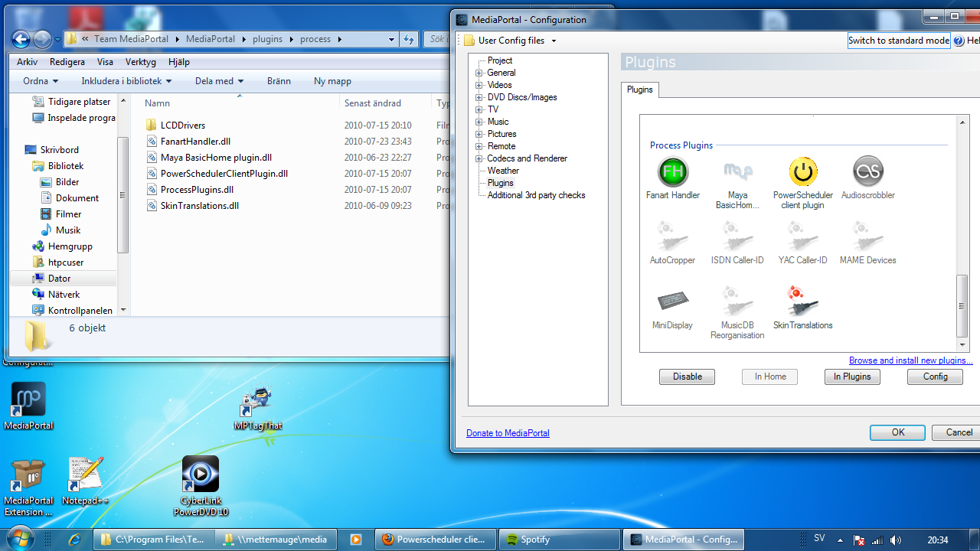Show hidden system tray icons
This screenshot has width=980, height=551.
(x=840, y=540)
